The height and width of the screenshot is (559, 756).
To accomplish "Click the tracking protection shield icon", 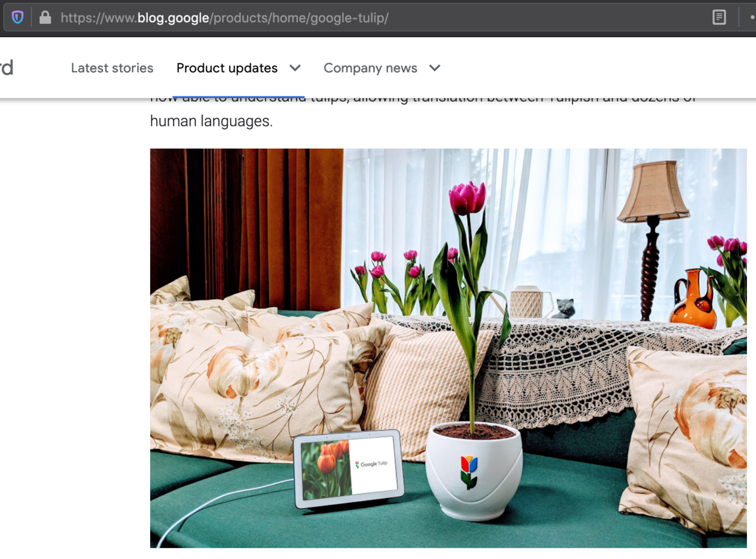I will (17, 17).
